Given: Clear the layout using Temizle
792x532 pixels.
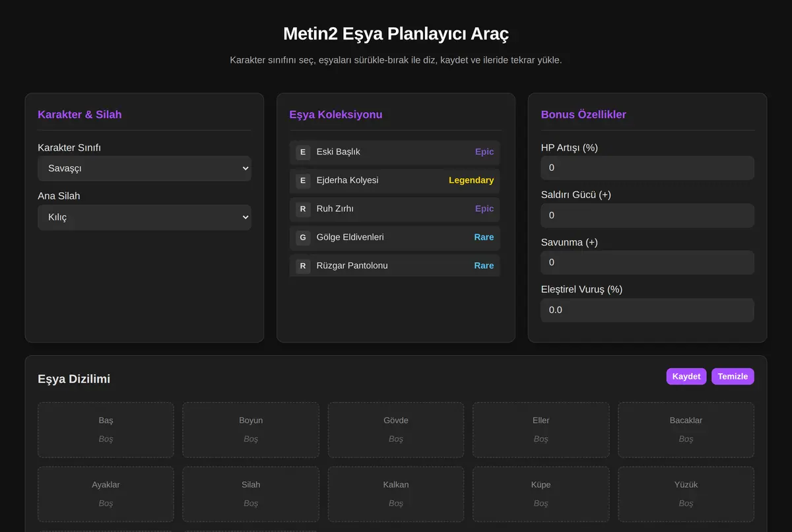Looking at the screenshot, I should click(x=733, y=376).
